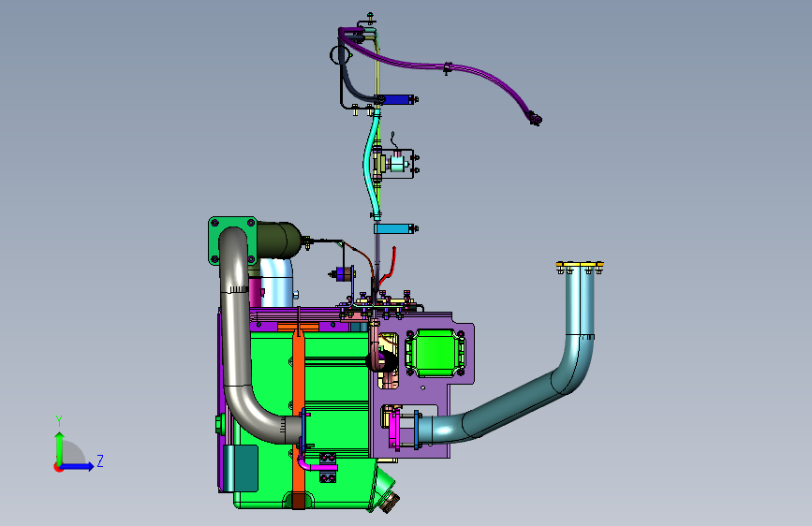812x526 pixels.
Task: Select the yellow flange atop the light-blue pipe
Action: 580,266
